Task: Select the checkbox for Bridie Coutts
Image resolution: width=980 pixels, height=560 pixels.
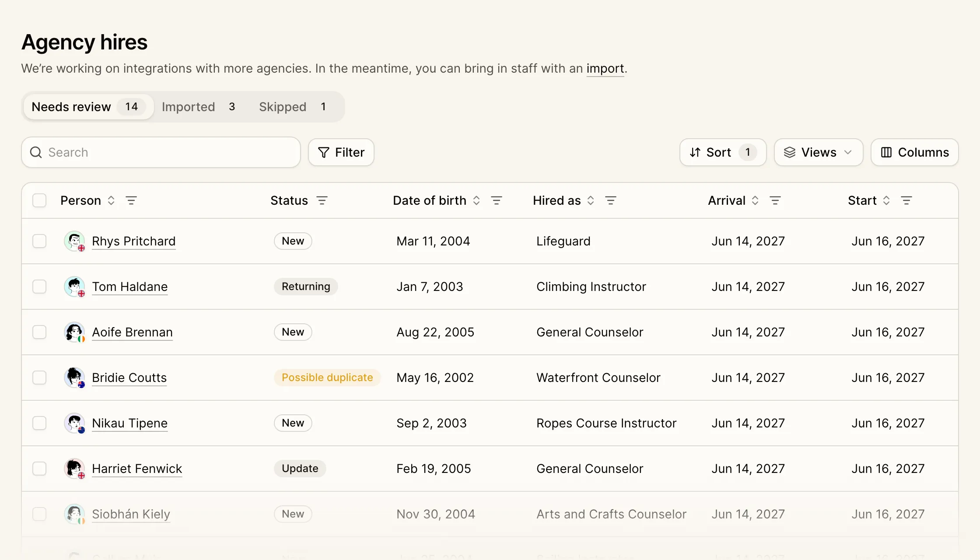Action: [x=39, y=378]
